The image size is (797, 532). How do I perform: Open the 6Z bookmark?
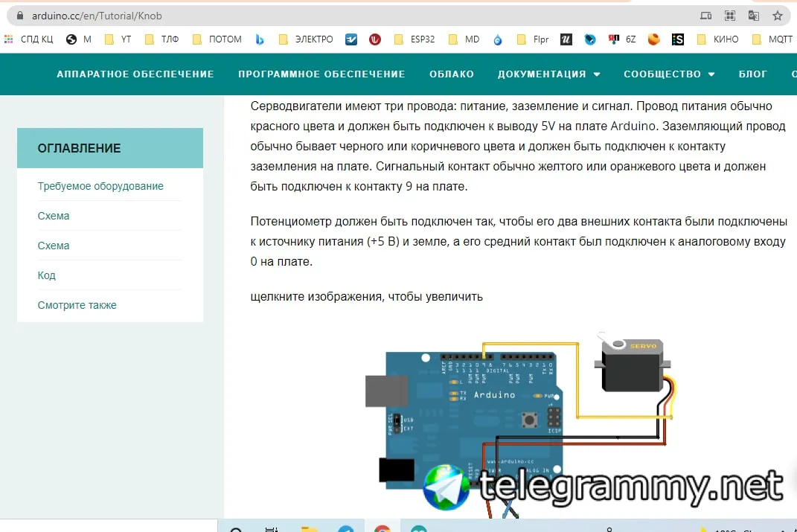coord(621,39)
